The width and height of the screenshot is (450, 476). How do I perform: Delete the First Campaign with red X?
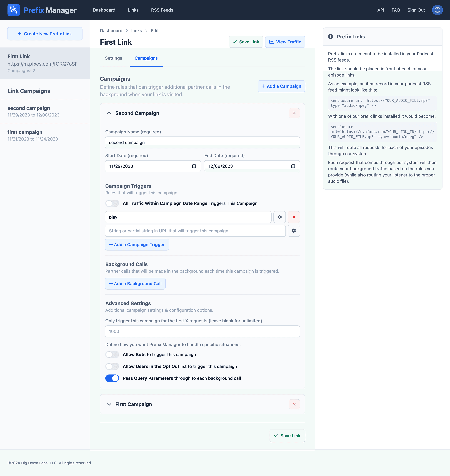click(x=294, y=404)
